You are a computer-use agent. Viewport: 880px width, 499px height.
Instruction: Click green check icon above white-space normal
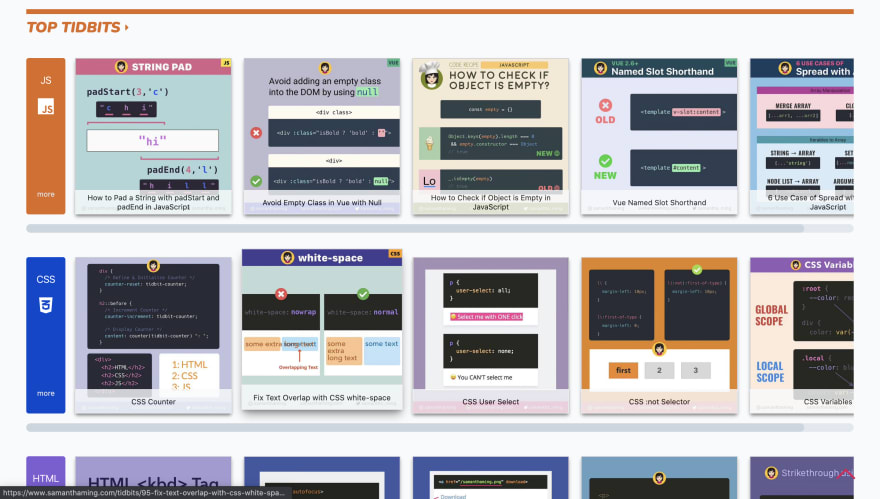(363, 294)
